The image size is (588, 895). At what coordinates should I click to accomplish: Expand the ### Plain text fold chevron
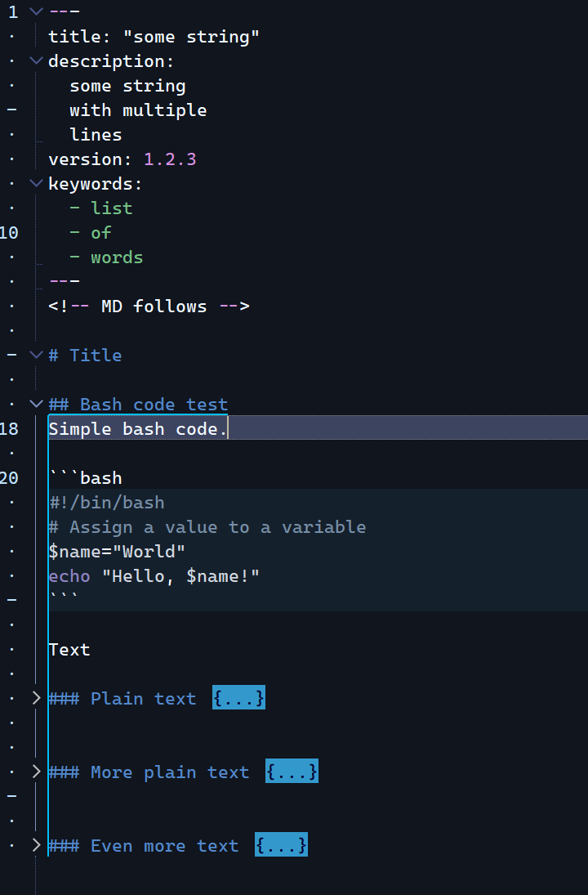point(36,698)
